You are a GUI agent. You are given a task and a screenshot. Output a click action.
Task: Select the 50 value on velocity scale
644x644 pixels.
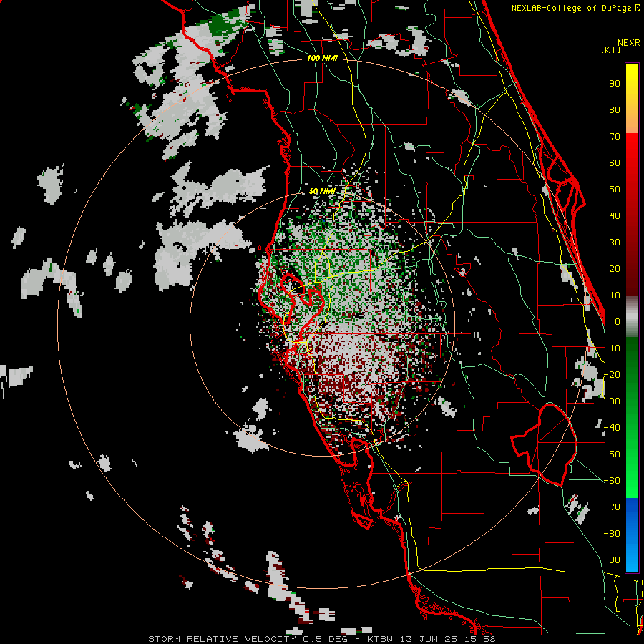point(615,190)
